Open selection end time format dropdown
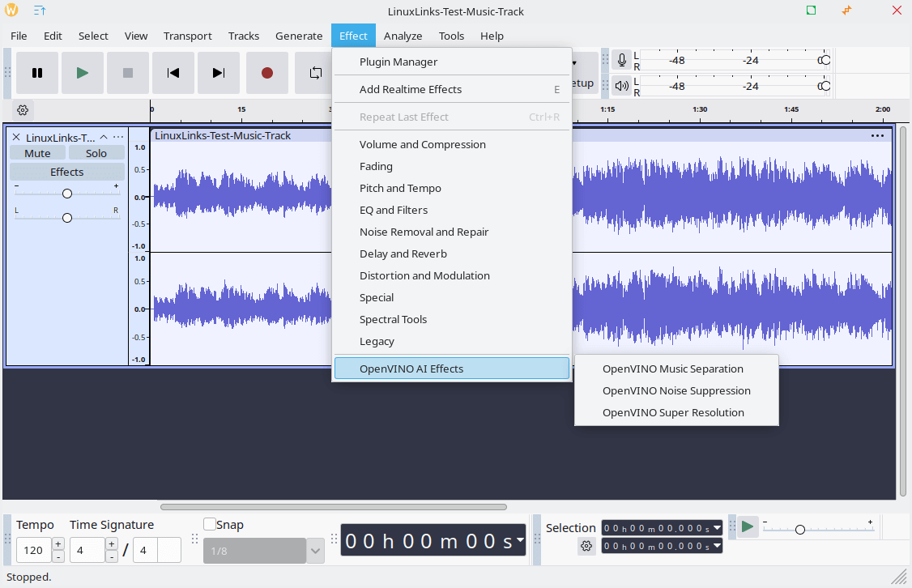Image resolution: width=912 pixels, height=588 pixels. 717,546
